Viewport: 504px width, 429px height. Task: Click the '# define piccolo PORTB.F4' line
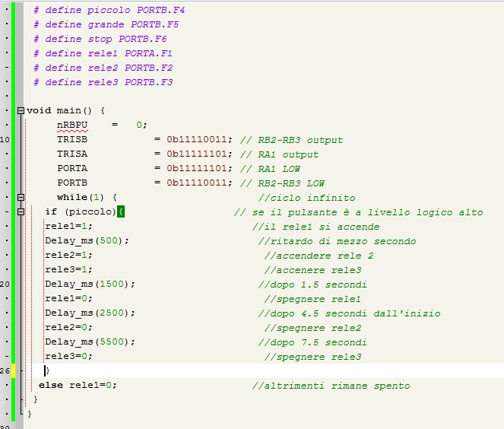coord(109,11)
